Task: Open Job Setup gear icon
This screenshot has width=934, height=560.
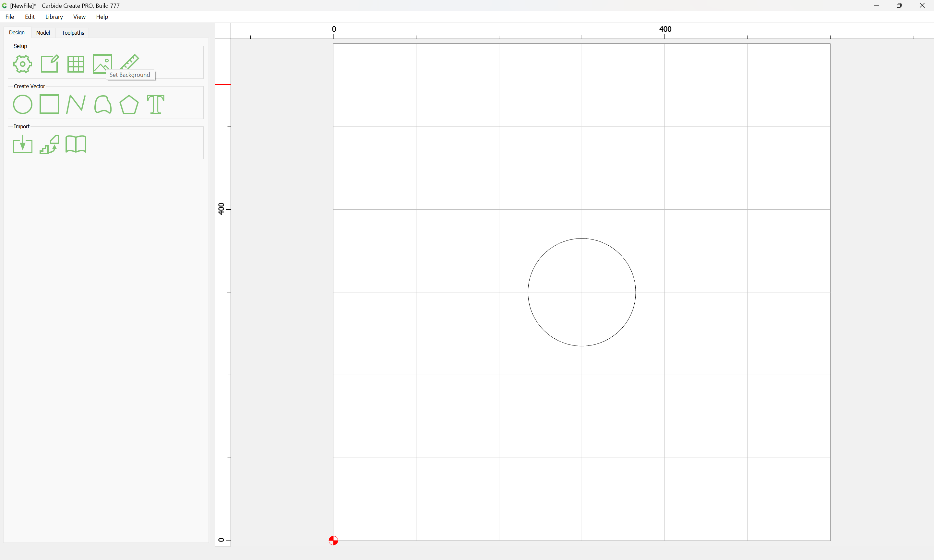Action: click(23, 64)
